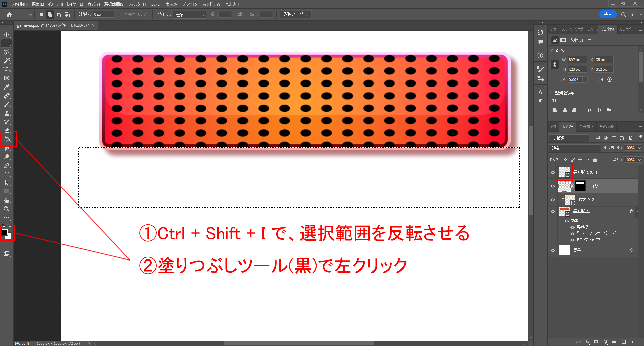Open the layer blend mode dropdown
This screenshot has height=346, width=644.
[x=575, y=148]
